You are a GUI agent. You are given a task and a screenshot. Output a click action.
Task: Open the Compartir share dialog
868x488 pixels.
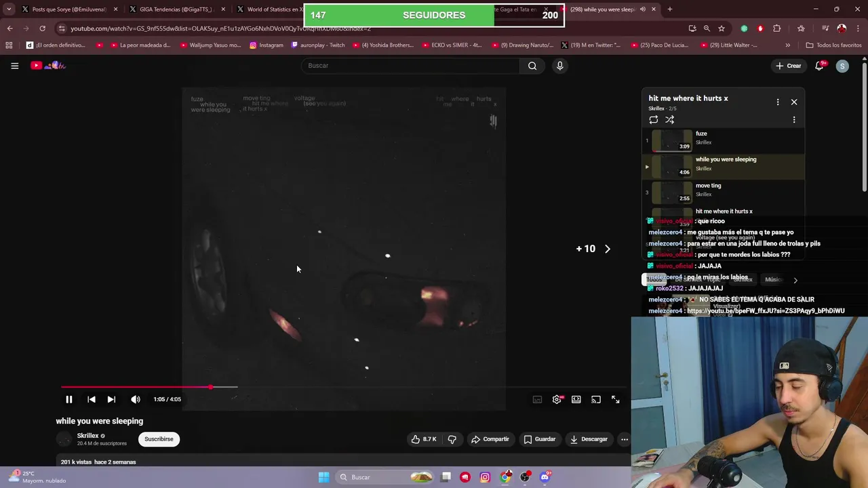pos(490,439)
